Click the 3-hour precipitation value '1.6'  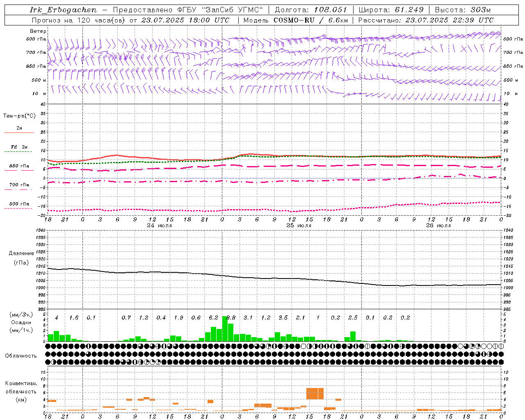74,318
